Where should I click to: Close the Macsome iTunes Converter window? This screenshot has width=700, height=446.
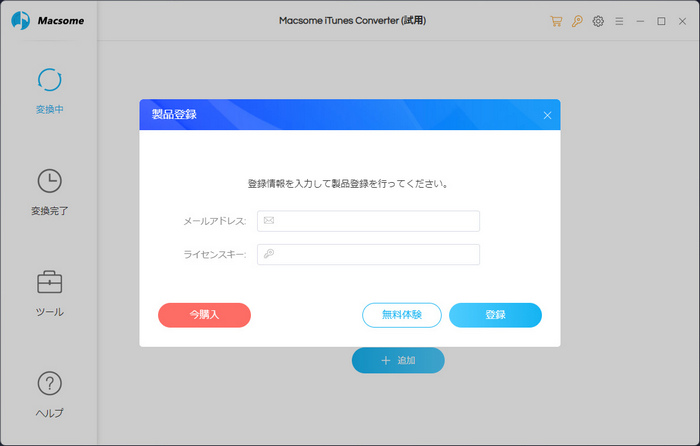pyautogui.click(x=682, y=21)
